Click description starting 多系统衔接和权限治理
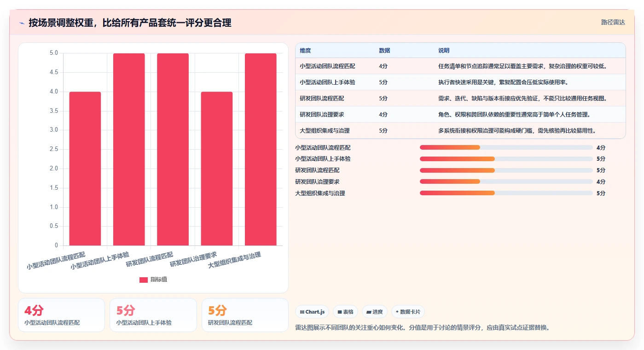The width and height of the screenshot is (644, 350). (x=517, y=131)
